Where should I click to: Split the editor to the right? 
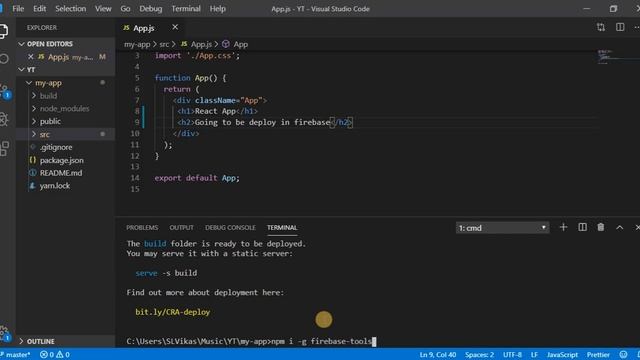pos(620,27)
